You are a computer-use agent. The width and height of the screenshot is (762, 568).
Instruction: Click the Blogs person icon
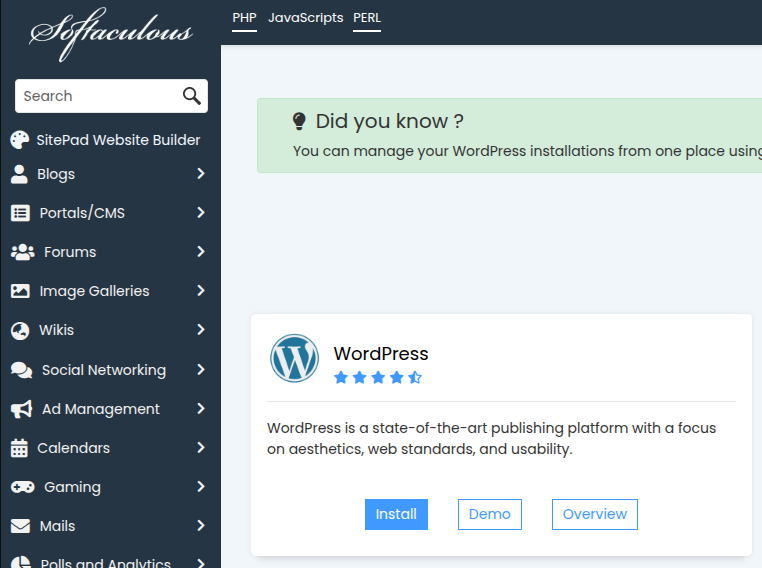point(19,174)
